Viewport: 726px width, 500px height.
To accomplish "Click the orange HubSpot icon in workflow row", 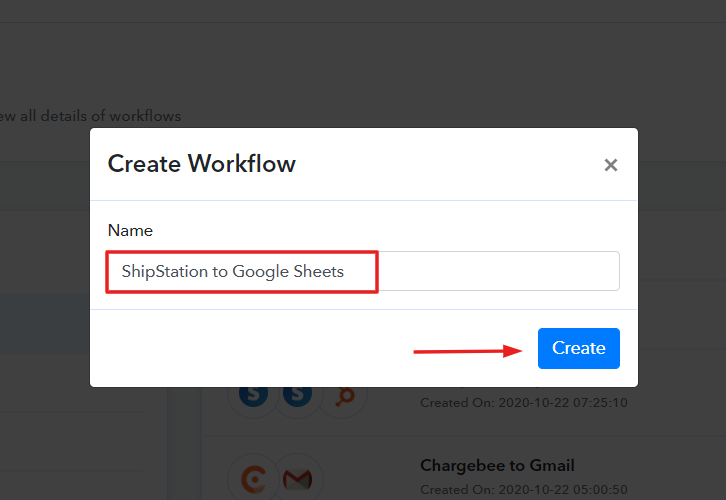I will tap(344, 396).
